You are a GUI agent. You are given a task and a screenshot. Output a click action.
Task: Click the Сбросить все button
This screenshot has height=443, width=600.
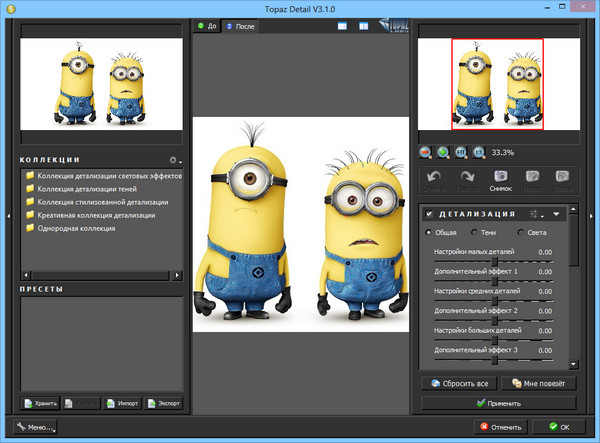click(459, 383)
